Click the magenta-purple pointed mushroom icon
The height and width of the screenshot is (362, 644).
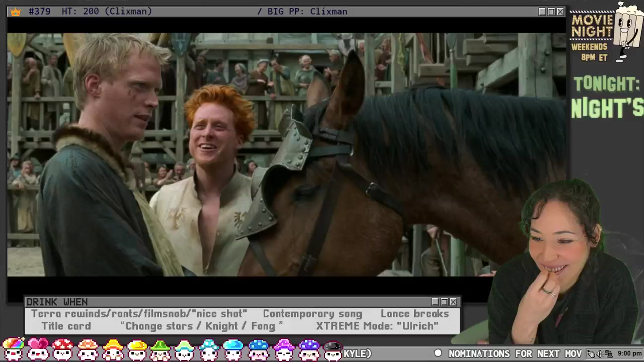[x=284, y=350]
